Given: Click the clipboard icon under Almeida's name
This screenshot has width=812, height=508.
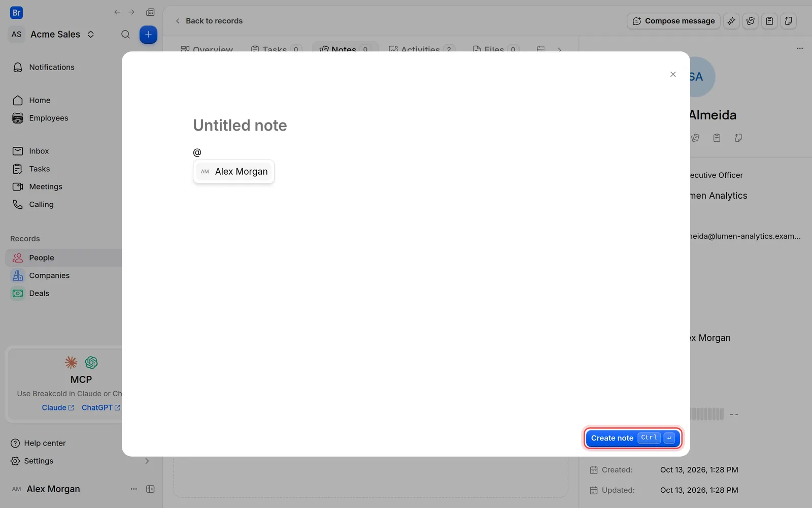Looking at the screenshot, I should point(717,138).
